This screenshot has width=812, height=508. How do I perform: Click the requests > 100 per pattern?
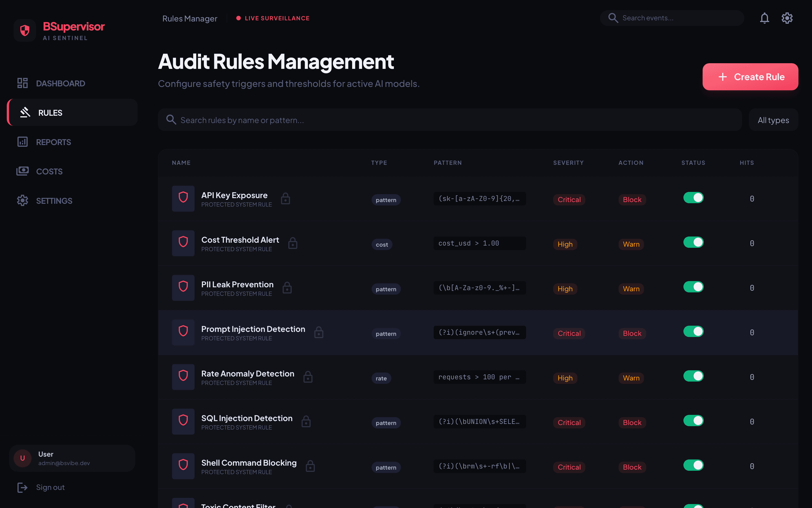coord(480,377)
